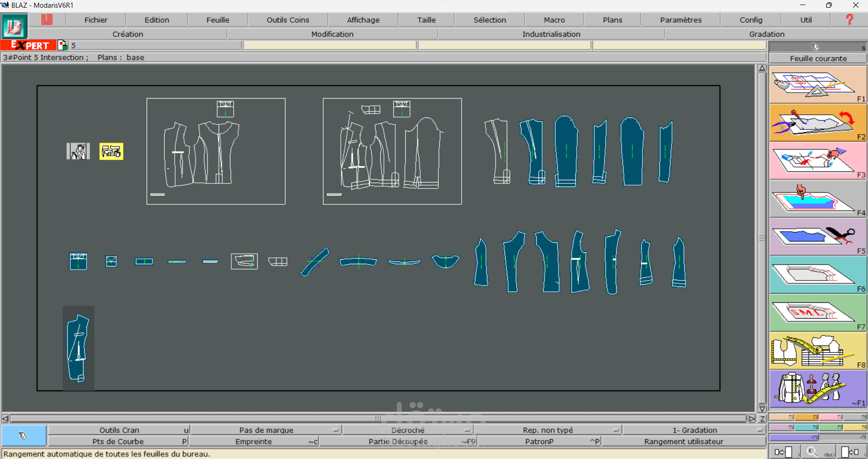Open the Affichage menu

tap(363, 20)
